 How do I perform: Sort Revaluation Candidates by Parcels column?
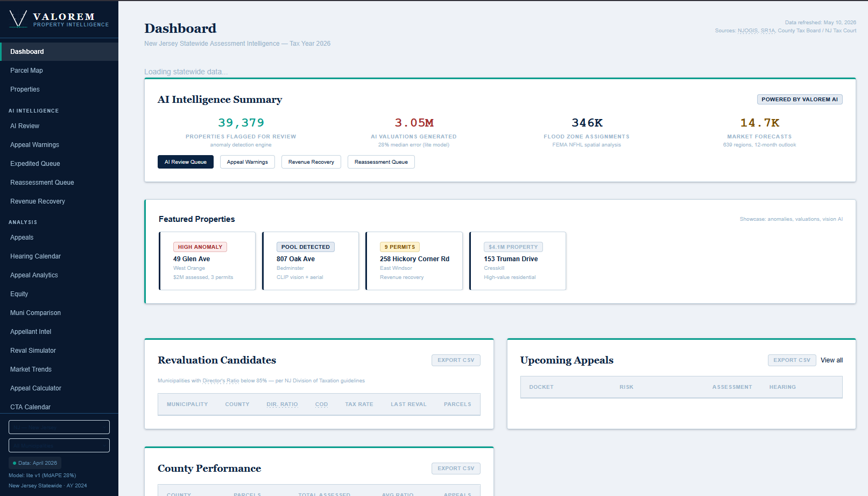[x=457, y=404]
